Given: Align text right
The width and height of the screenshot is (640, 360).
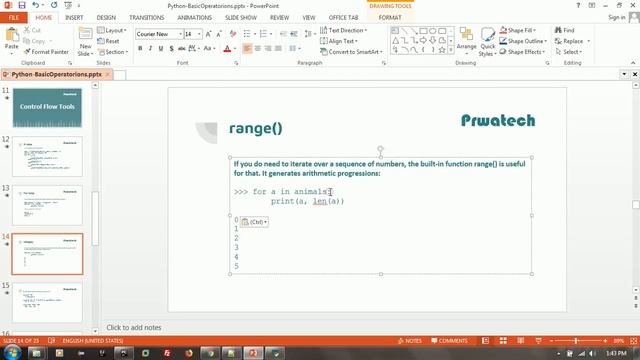Looking at the screenshot, I should (268, 49).
